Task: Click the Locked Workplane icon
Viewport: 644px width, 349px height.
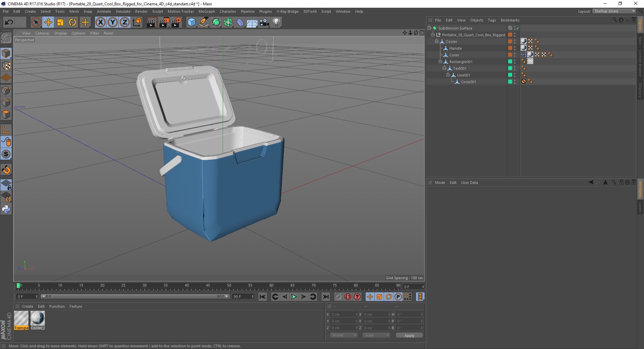Action: [6, 185]
